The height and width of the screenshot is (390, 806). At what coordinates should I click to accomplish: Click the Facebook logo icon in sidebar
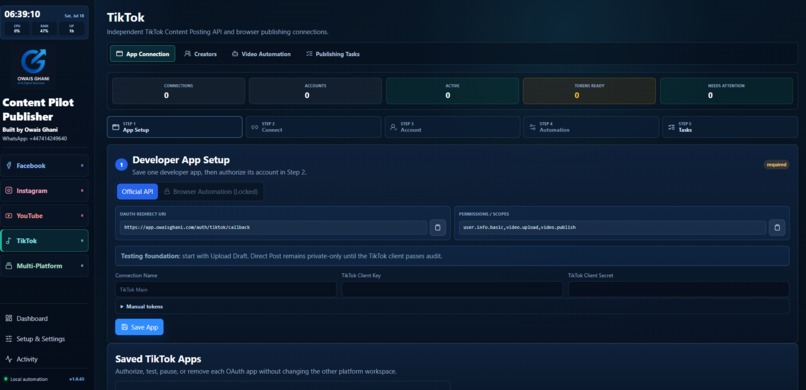9,165
